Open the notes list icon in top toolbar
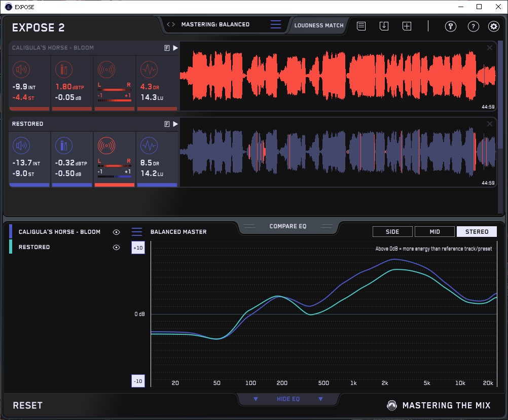The width and height of the screenshot is (508, 420). [361, 26]
